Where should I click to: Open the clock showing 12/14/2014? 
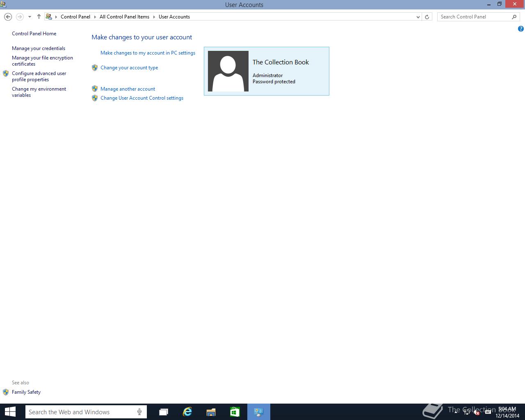point(507,412)
